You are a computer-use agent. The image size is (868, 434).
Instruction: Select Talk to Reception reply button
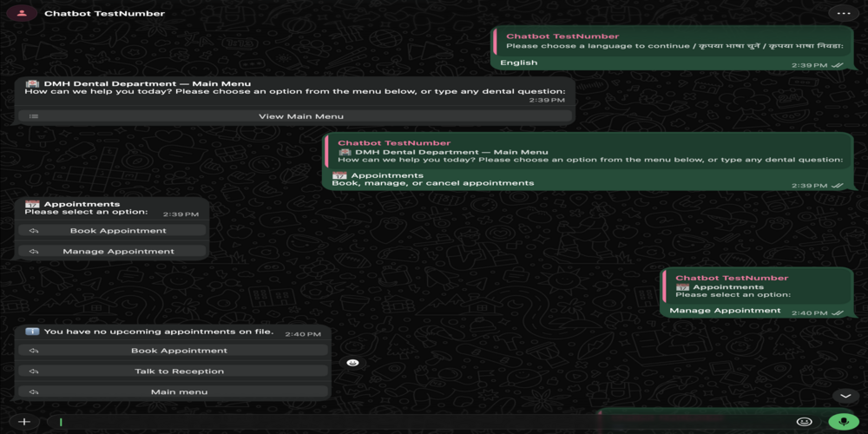pyautogui.click(x=173, y=371)
